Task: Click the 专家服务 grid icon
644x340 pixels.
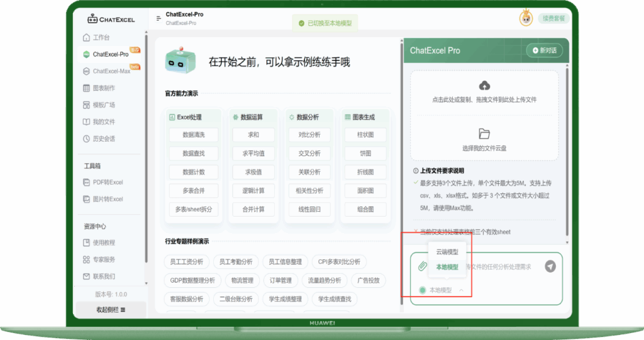Action: [x=86, y=259]
